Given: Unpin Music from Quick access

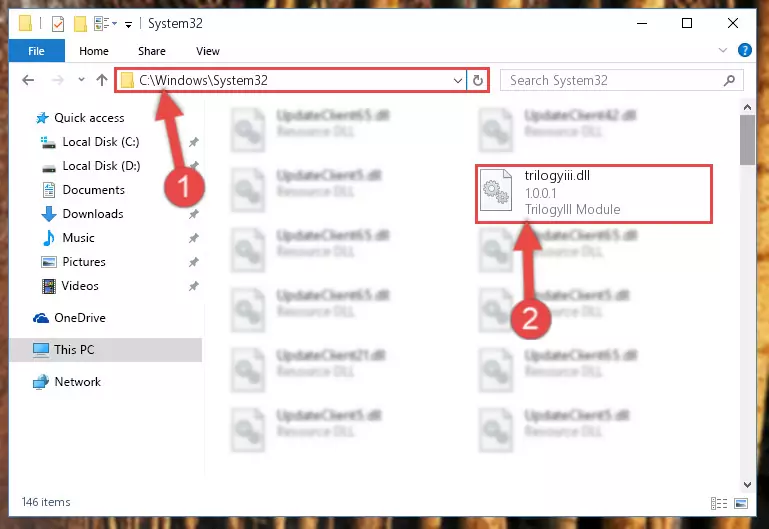Looking at the screenshot, I should point(194,238).
